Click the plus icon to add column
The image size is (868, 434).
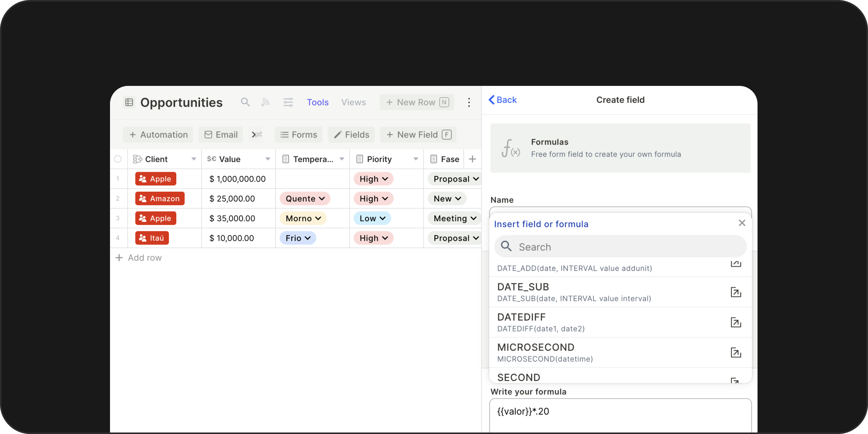(472, 159)
